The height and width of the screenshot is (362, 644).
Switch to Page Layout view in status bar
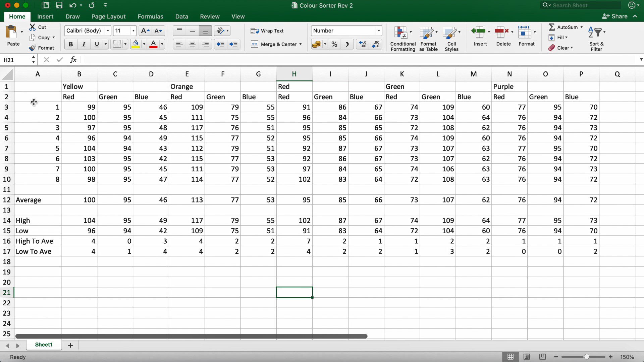point(526,357)
